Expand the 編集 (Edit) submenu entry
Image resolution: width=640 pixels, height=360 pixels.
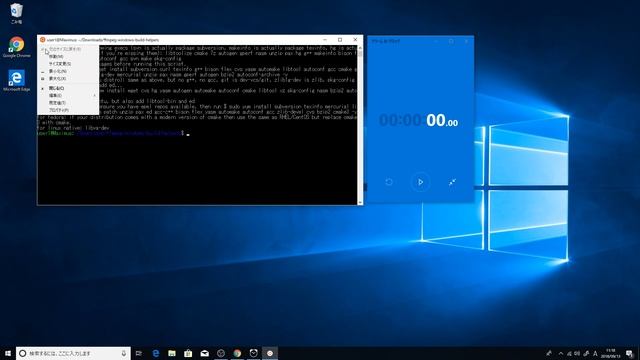point(68,96)
